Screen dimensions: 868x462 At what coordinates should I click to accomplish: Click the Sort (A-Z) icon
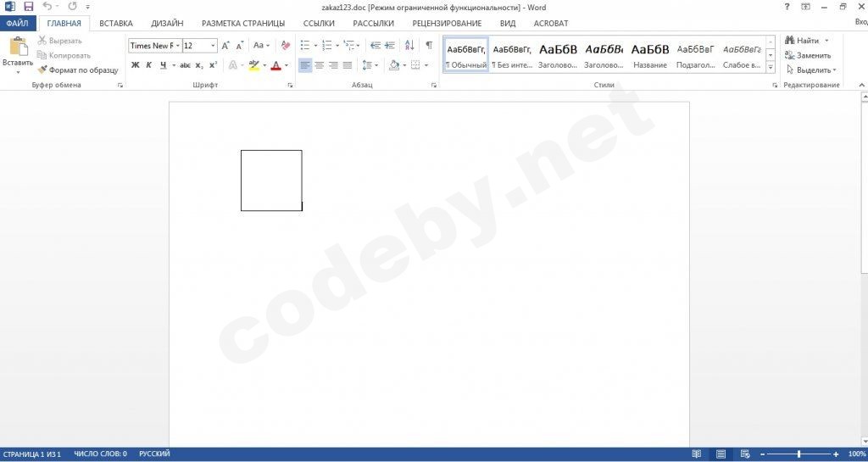408,46
